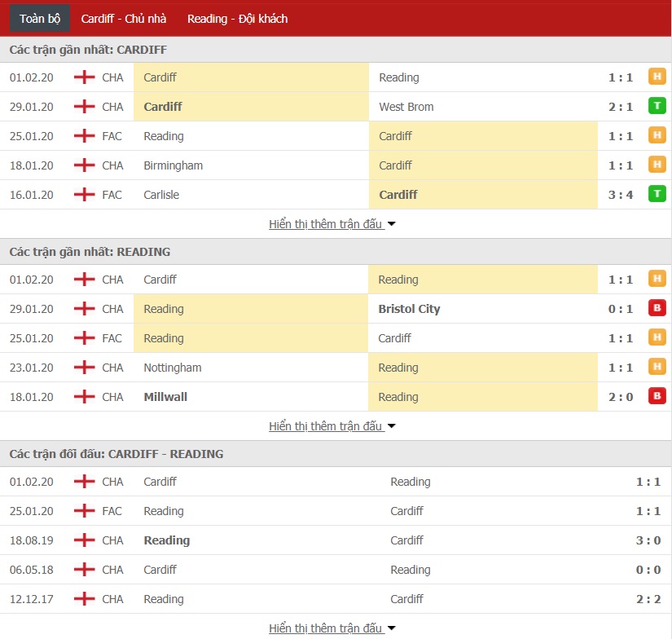Click the England flag on Nottingham vs Reading row
672x639 pixels.
[x=85, y=367]
